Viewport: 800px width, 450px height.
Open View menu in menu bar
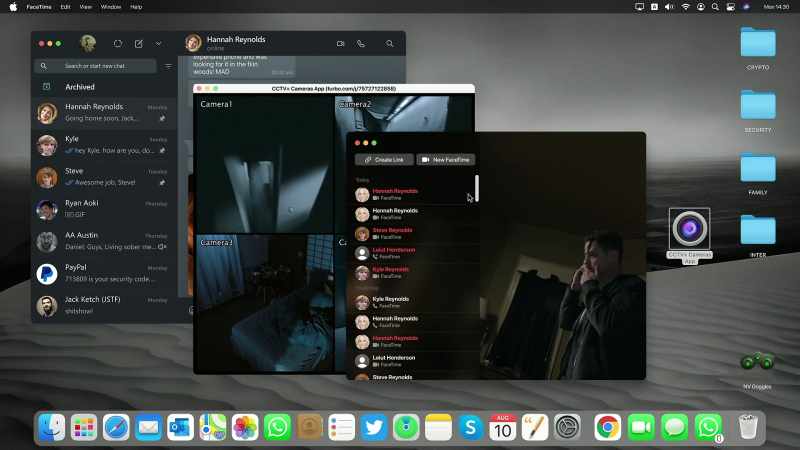pos(86,7)
